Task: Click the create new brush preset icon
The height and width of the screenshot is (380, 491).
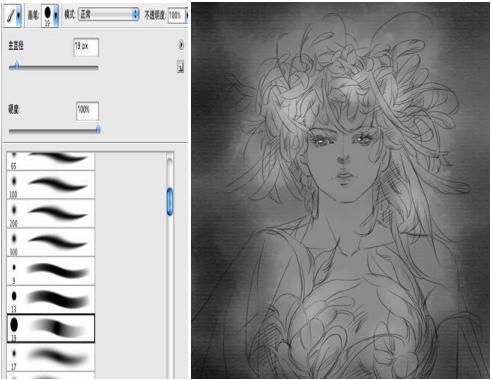Action: [x=180, y=67]
